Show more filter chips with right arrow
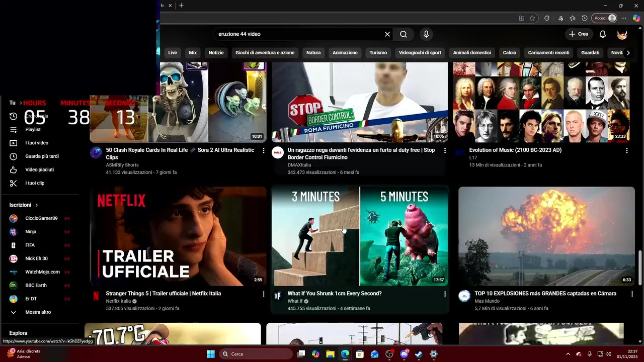 tap(628, 53)
